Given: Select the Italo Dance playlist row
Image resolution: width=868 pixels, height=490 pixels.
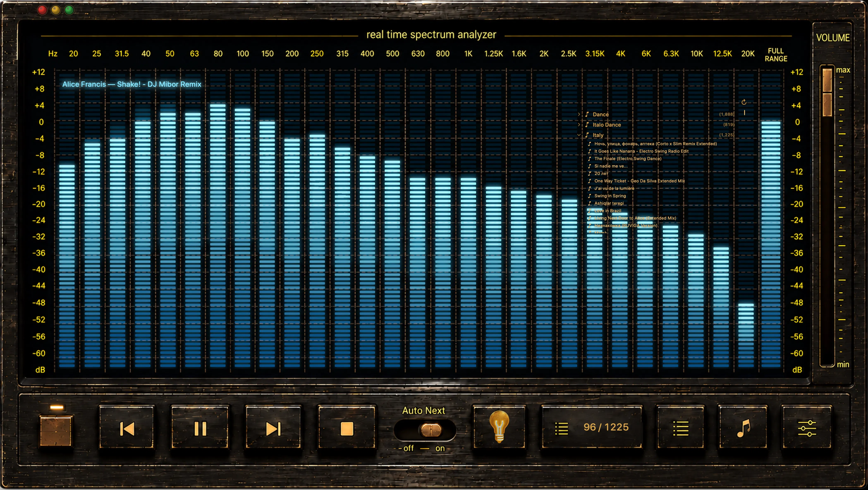Looking at the screenshot, I should coord(655,125).
